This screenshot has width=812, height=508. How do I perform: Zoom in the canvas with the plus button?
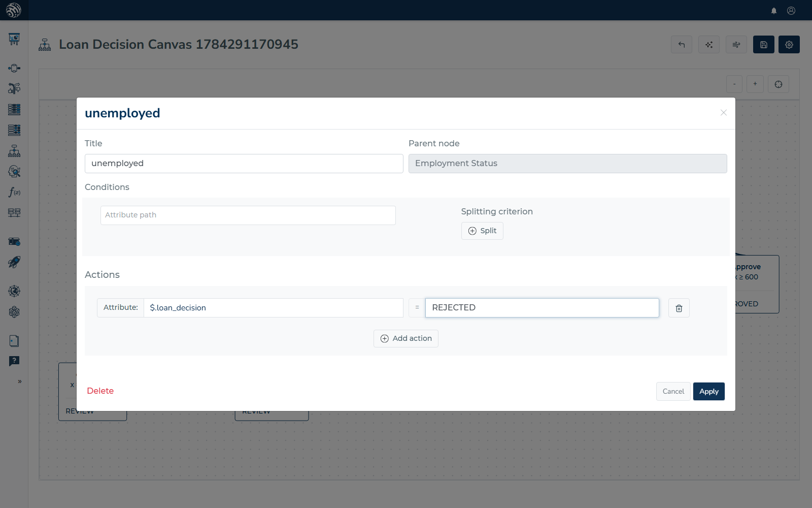[755, 84]
